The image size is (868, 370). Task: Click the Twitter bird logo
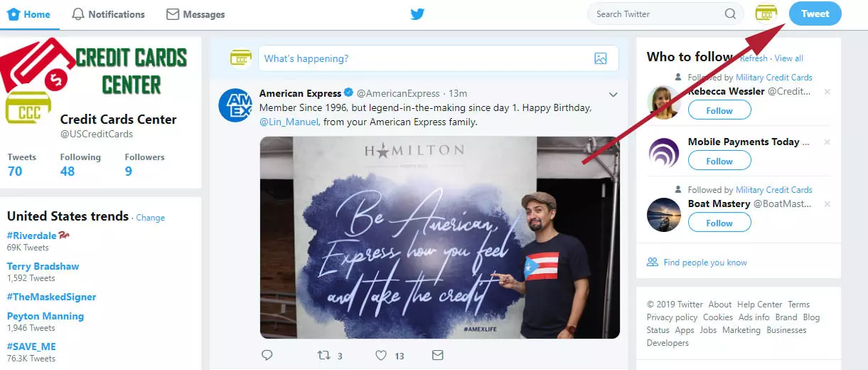[417, 14]
